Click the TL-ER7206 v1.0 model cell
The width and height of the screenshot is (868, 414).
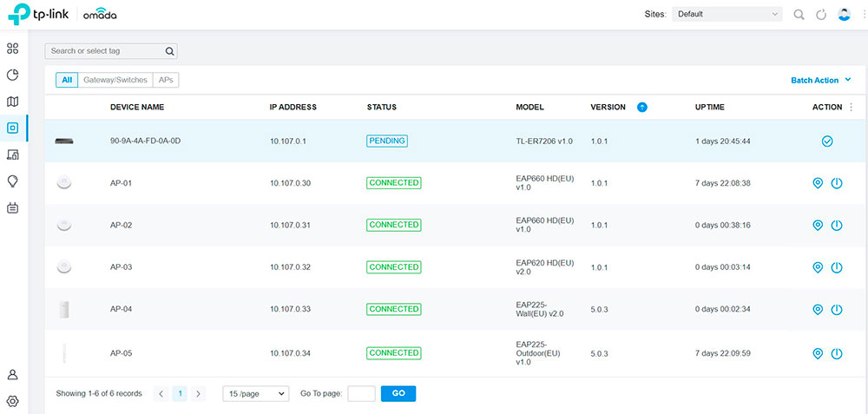(544, 141)
